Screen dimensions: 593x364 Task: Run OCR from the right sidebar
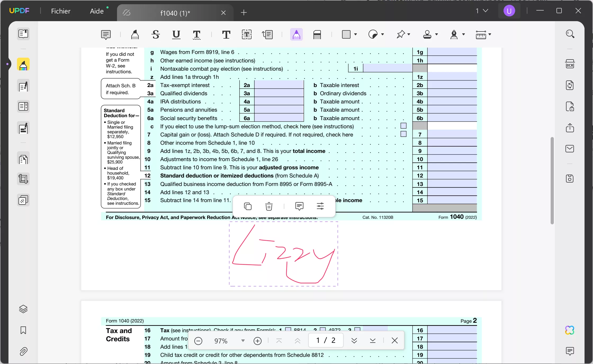tap(570, 64)
